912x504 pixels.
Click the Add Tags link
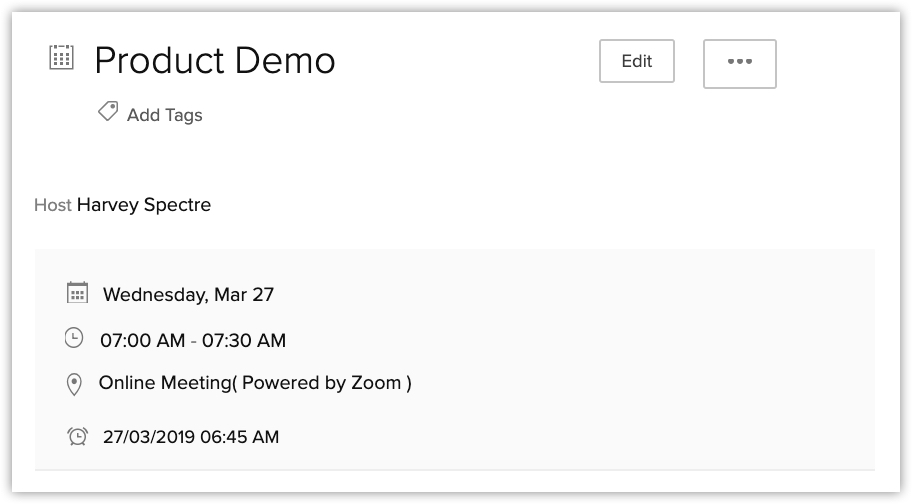(x=164, y=115)
